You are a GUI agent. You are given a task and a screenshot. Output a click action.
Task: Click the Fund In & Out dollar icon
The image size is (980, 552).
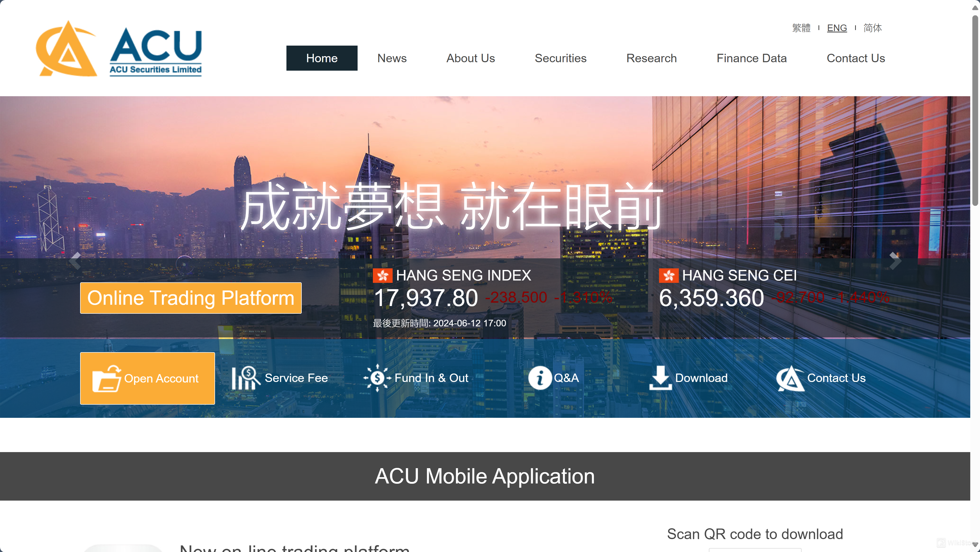tap(377, 378)
